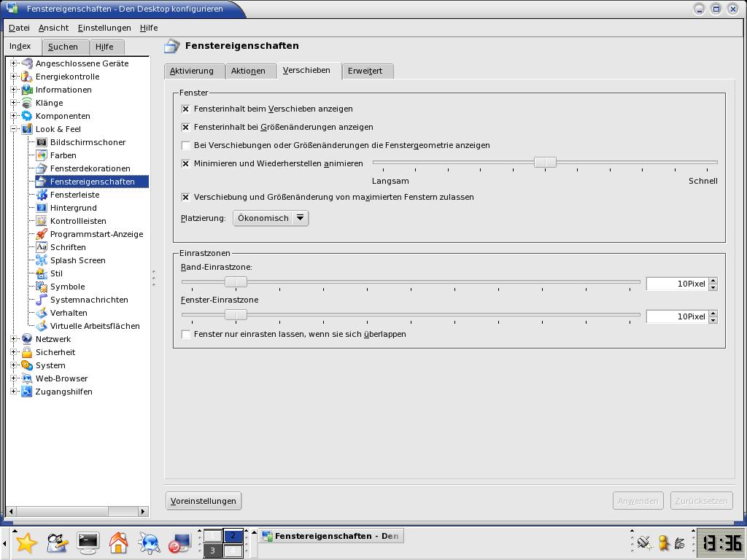The height and width of the screenshot is (560, 747).
Task: Click the Verhalten icon
Action: [x=42, y=312]
